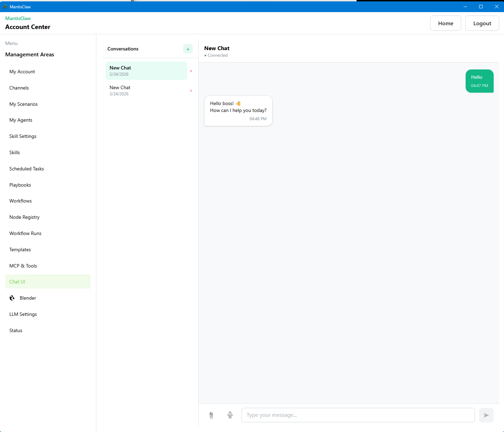
Task: Open the MCP & Tools section
Action: [x=23, y=265]
